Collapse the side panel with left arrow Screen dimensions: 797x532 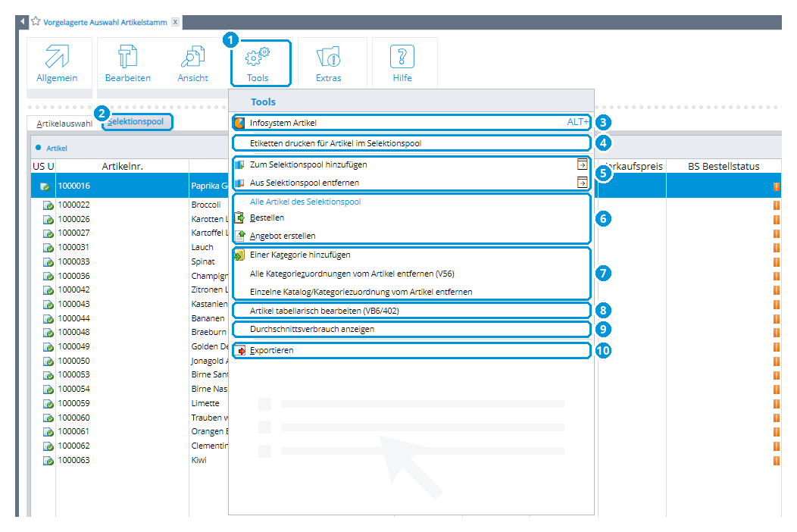(x=22, y=21)
